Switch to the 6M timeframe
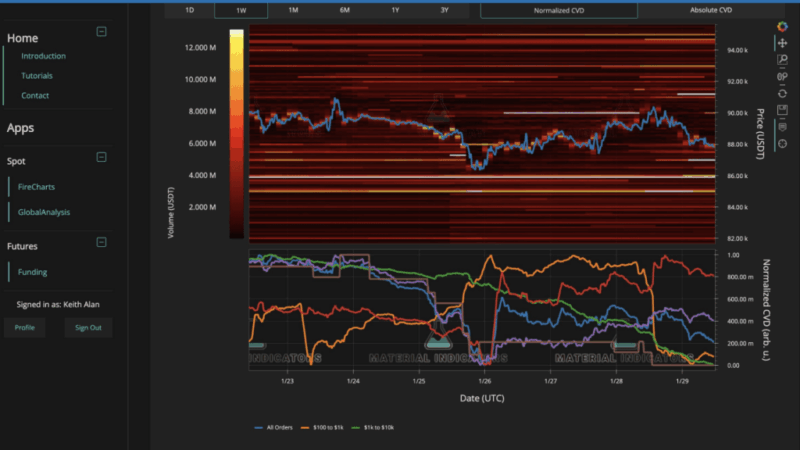This screenshot has width=800, height=450. point(344,10)
